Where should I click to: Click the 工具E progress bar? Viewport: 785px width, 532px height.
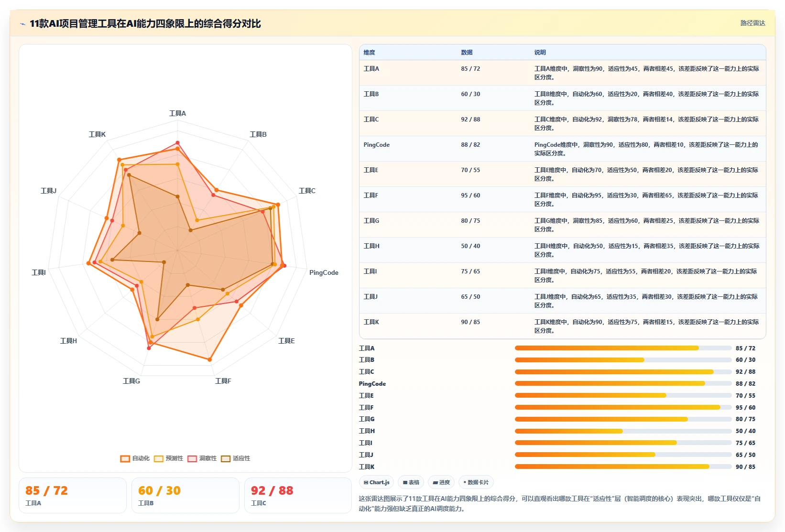pos(623,396)
